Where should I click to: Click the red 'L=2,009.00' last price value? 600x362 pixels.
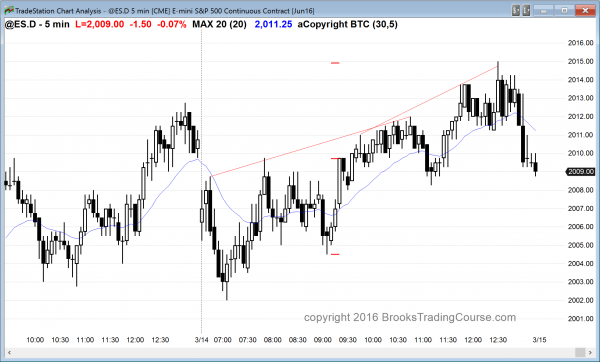coord(99,24)
